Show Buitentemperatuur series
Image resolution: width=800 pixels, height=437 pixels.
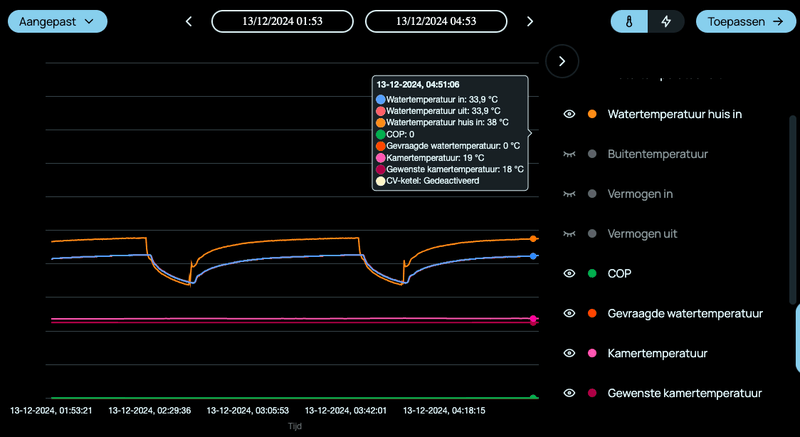569,153
